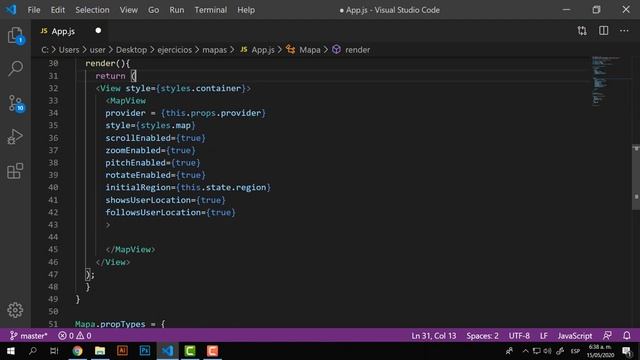Open the orange C app in taskbar

point(212,351)
